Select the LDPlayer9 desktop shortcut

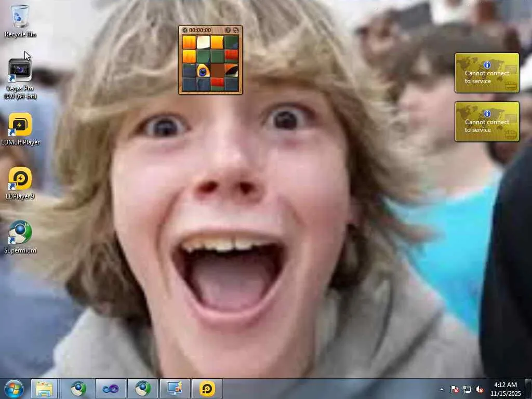point(20,183)
